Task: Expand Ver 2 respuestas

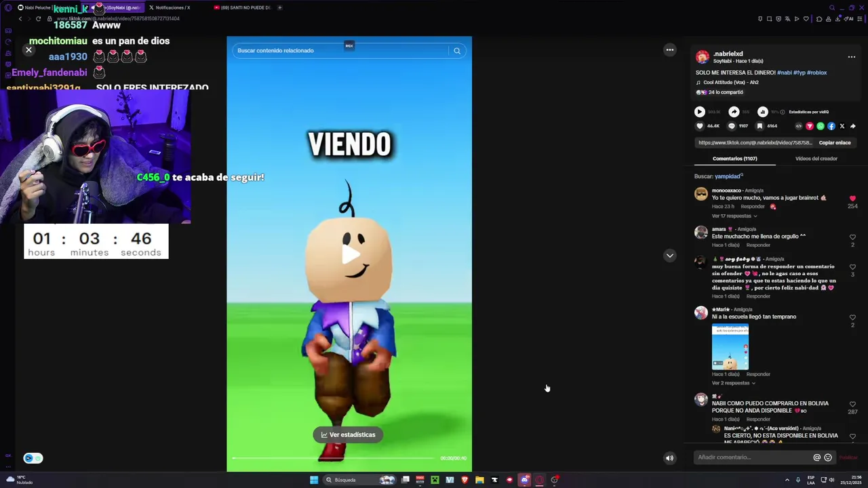Action: tap(733, 384)
